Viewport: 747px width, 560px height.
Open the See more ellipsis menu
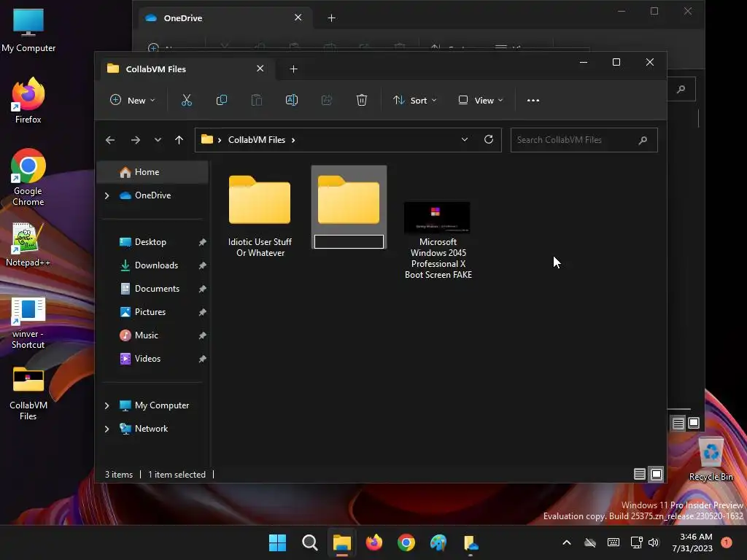click(533, 101)
